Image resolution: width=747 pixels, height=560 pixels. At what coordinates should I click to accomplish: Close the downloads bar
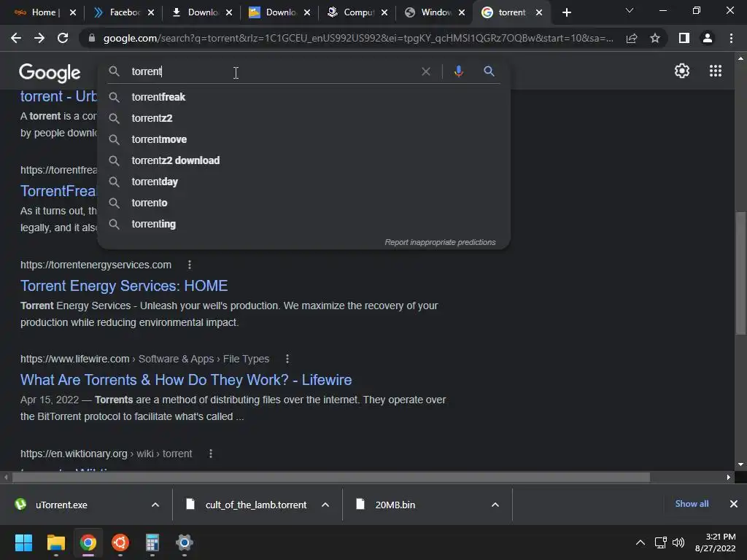[734, 504]
